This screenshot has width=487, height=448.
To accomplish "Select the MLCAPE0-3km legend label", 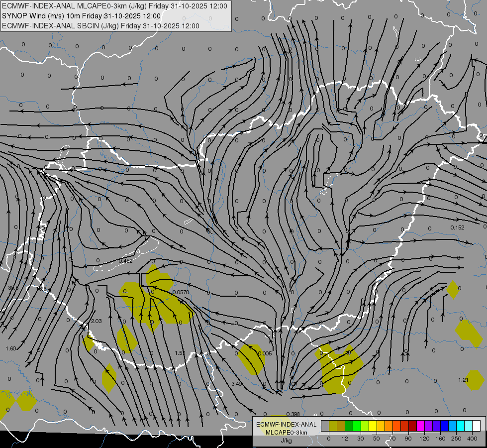I will [287, 433].
